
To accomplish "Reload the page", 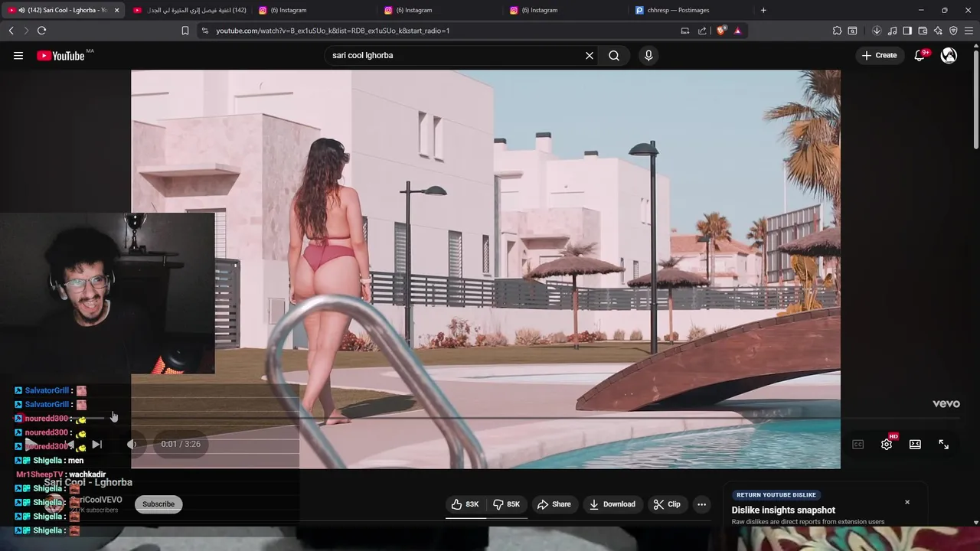I will pyautogui.click(x=41, y=31).
